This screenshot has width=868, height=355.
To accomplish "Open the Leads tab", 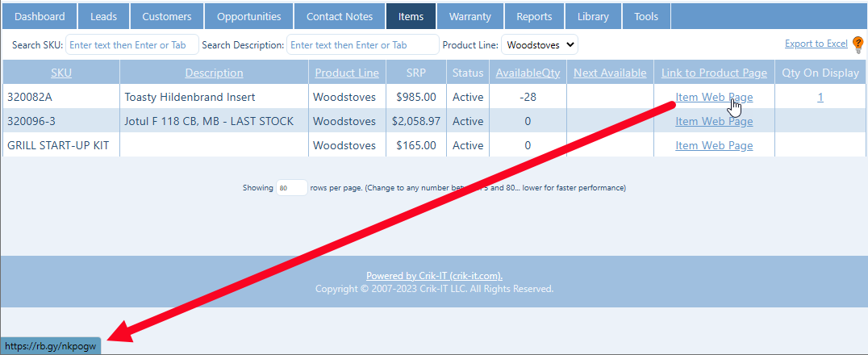I will point(103,16).
